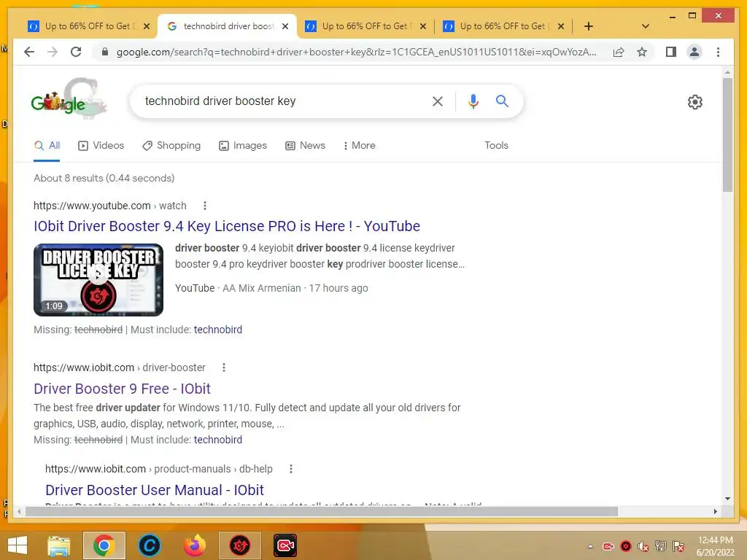Open IObit Driver Booster 9.4 Key YouTube link
This screenshot has width=747, height=560.
click(x=227, y=226)
